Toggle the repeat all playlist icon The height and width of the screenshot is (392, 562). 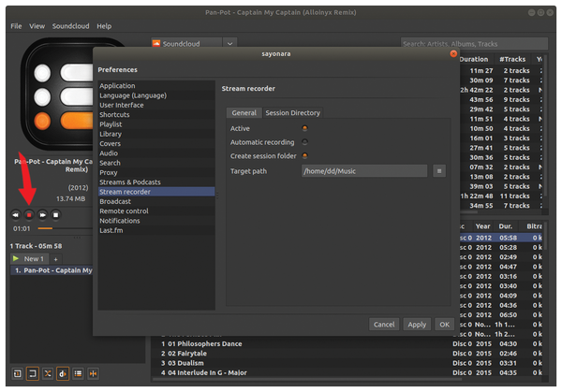coord(32,373)
